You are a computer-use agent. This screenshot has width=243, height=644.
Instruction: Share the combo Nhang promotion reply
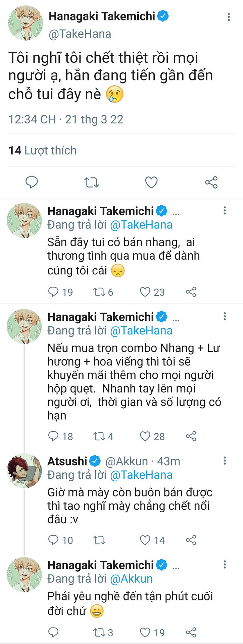click(191, 436)
